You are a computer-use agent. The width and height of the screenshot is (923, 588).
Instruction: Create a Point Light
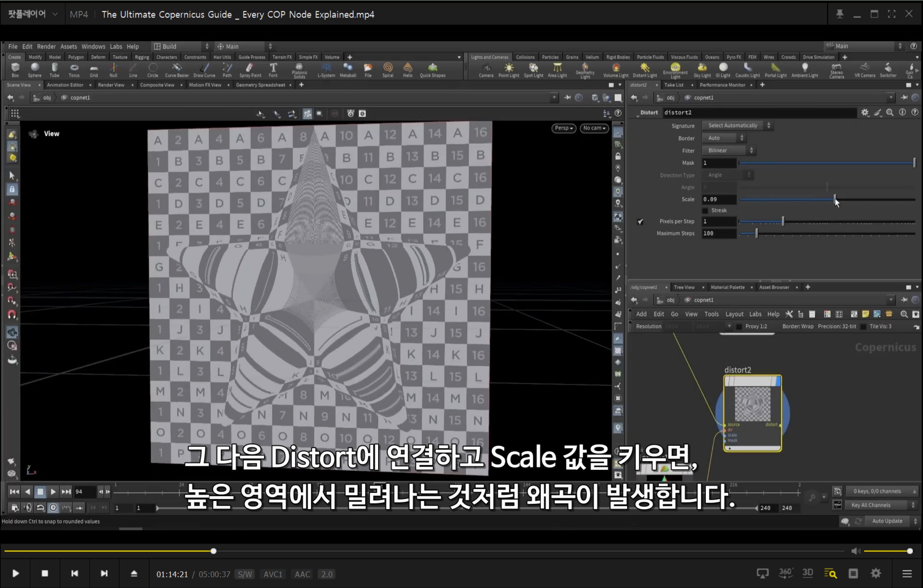[x=509, y=70]
